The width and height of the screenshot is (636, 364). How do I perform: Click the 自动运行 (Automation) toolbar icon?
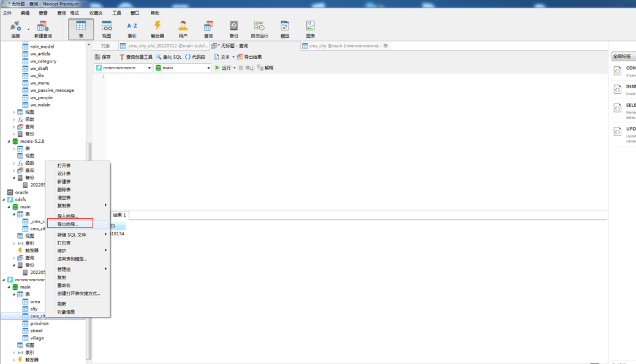(259, 28)
